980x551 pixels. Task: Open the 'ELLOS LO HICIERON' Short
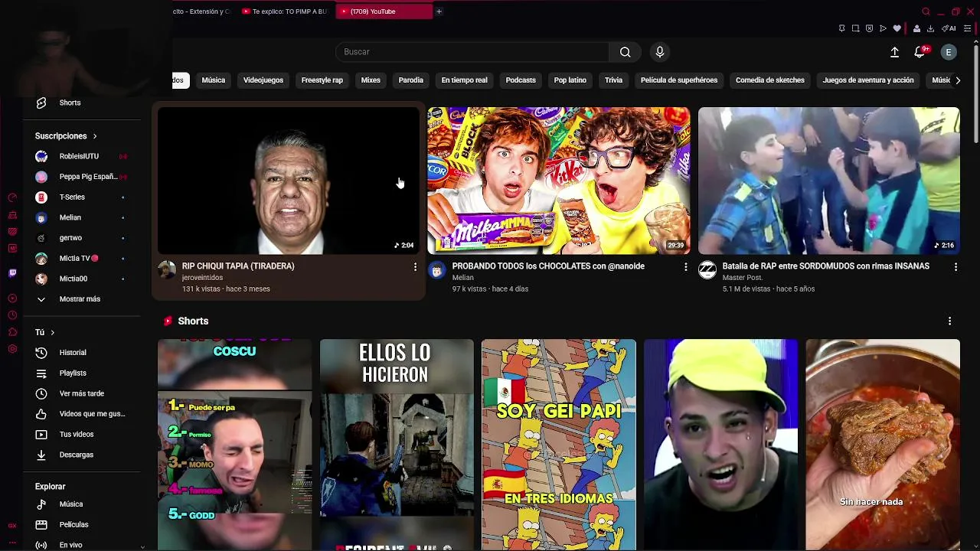397,445
